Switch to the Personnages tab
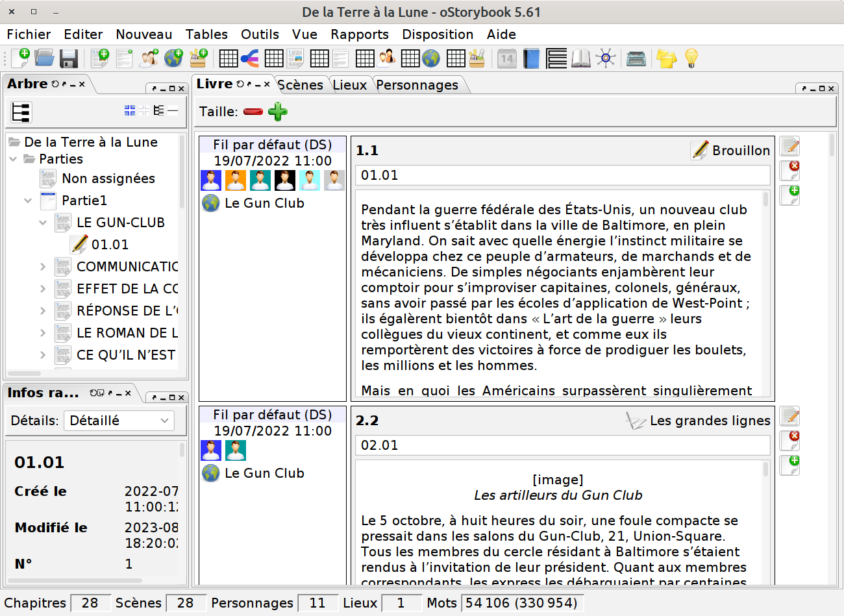 417,85
